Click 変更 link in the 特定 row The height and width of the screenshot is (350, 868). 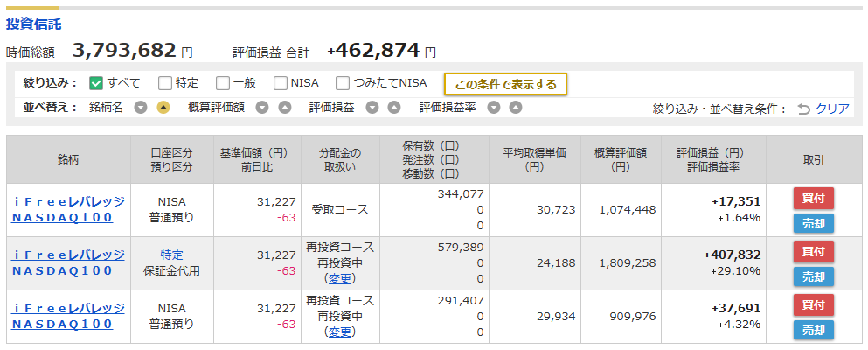pos(339,278)
